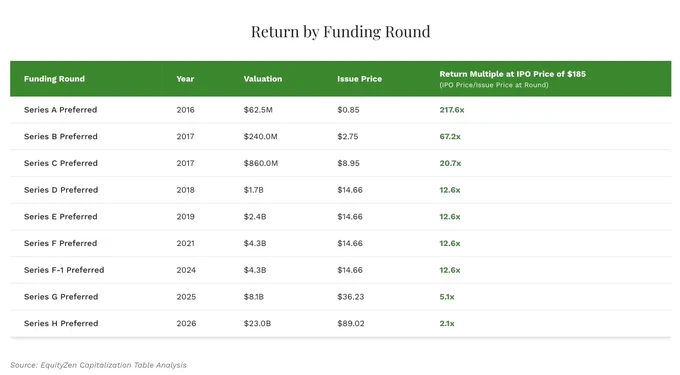Select the Series C Preferred row label

coord(61,163)
